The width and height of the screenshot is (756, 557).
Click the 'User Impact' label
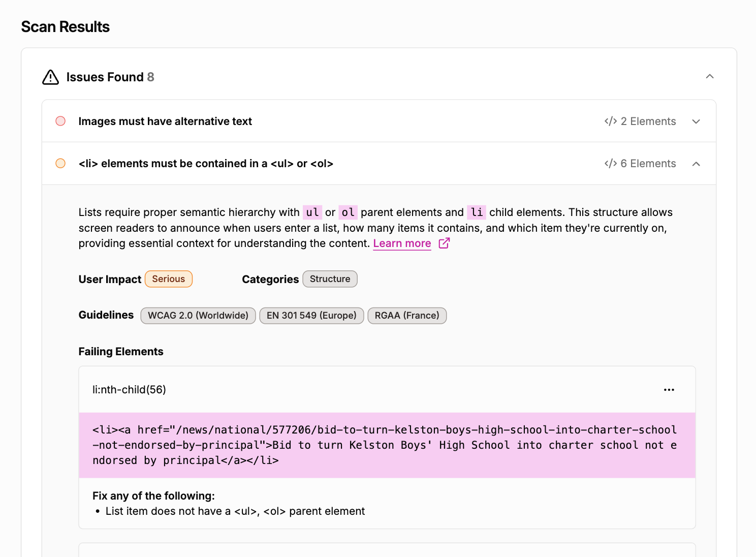coord(110,280)
